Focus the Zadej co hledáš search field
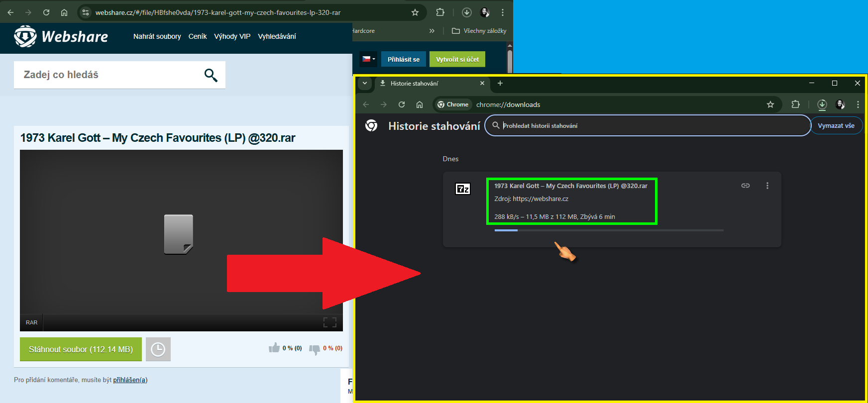Viewport: 868px width, 403px height. [119, 75]
